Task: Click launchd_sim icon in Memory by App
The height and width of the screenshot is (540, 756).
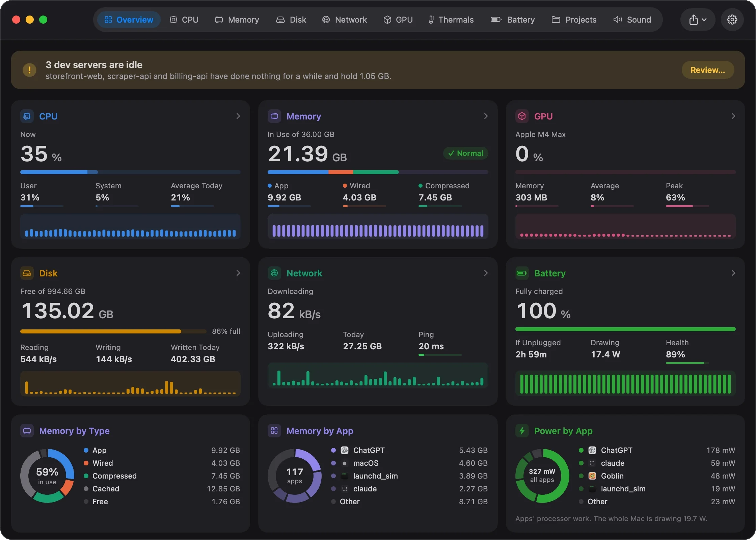Action: [x=345, y=476]
